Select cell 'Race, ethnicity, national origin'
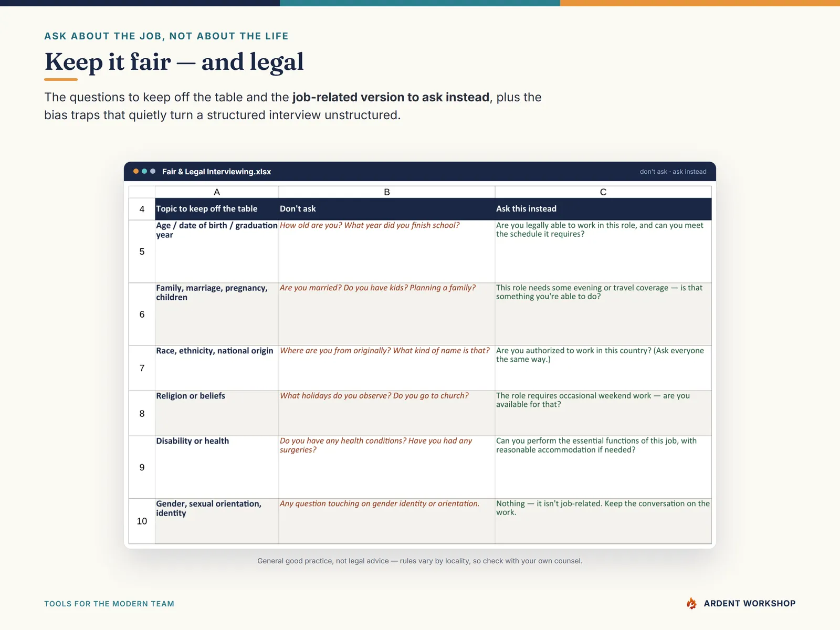This screenshot has width=840, height=630. point(217,368)
